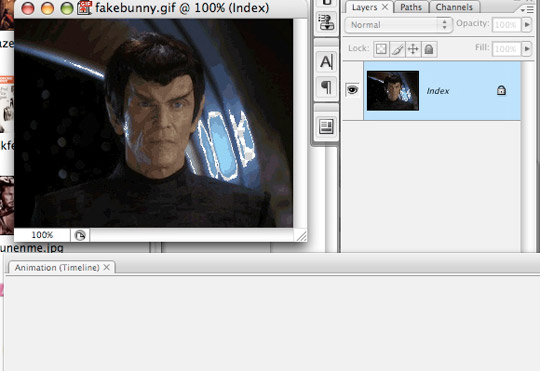Open the Normal blend mode dropdown
Viewport: 540px width, 371px height.
(x=398, y=25)
